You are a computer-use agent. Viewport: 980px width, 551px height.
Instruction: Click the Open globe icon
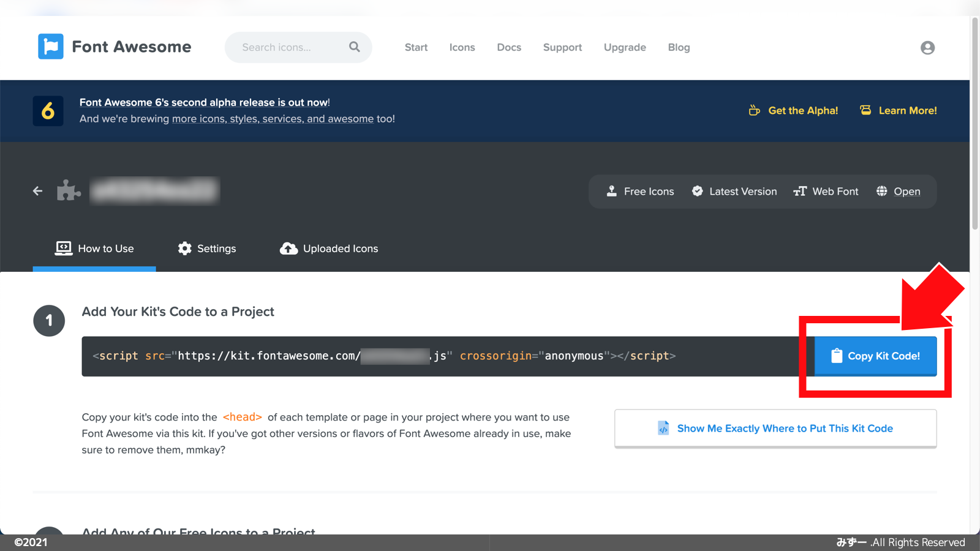pyautogui.click(x=881, y=191)
